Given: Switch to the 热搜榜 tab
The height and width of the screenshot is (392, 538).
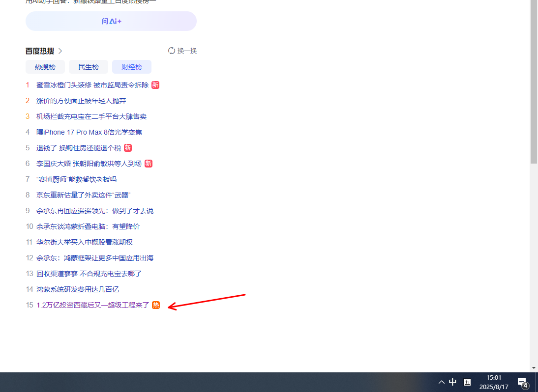Looking at the screenshot, I should click(45, 67).
